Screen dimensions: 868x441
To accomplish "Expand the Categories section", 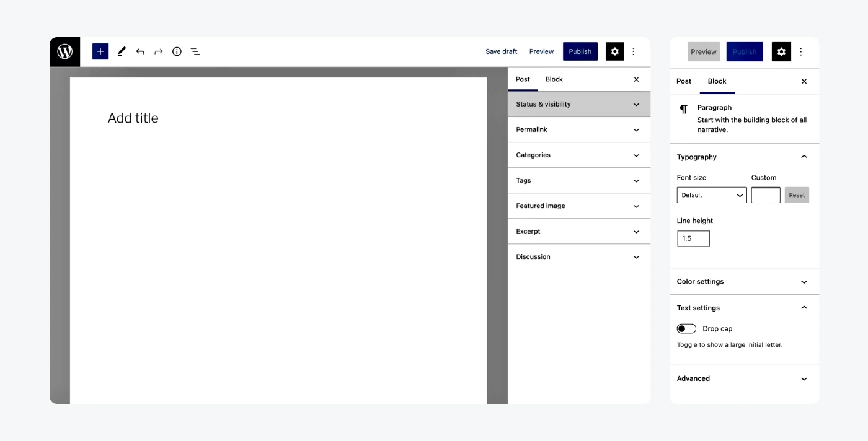I will 579,155.
